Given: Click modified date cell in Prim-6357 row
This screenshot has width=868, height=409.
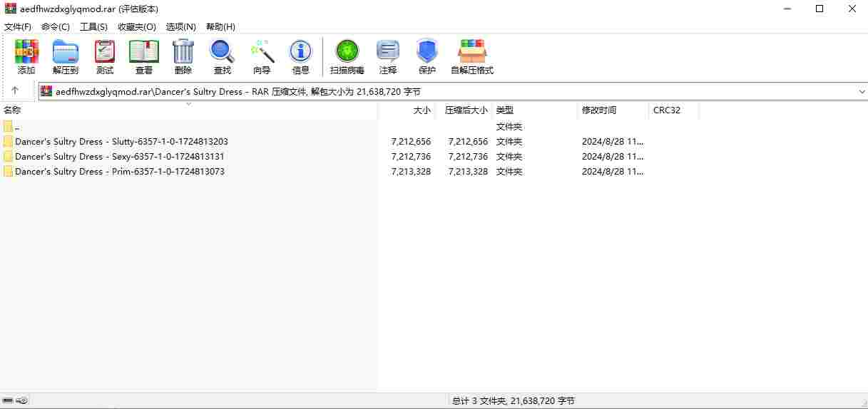Looking at the screenshot, I should pos(613,171).
